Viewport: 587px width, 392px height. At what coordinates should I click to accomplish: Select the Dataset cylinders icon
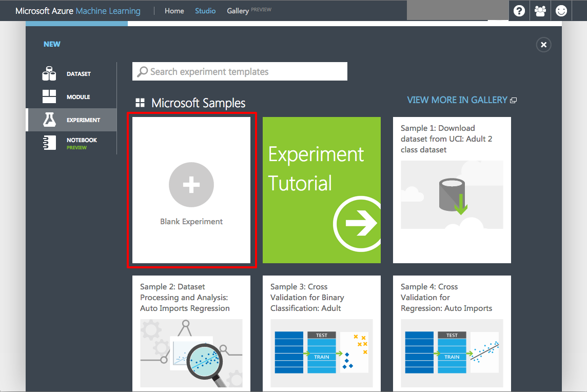coord(49,74)
